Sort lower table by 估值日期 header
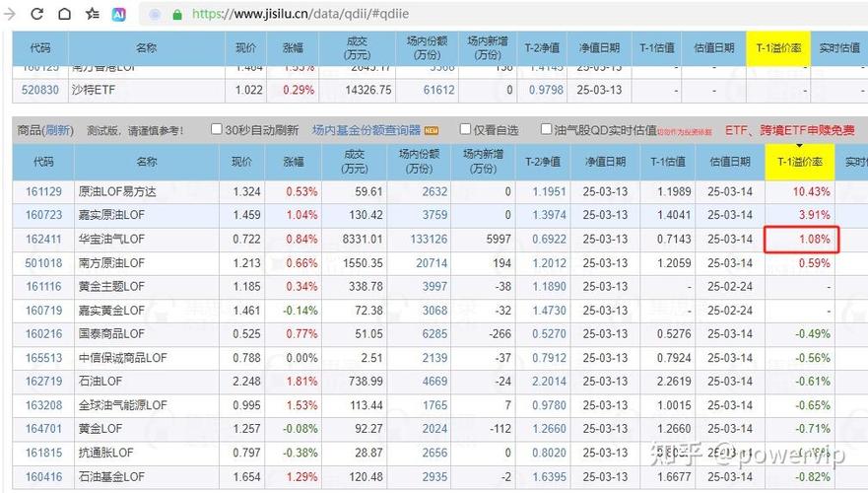868x493 pixels. (x=730, y=162)
